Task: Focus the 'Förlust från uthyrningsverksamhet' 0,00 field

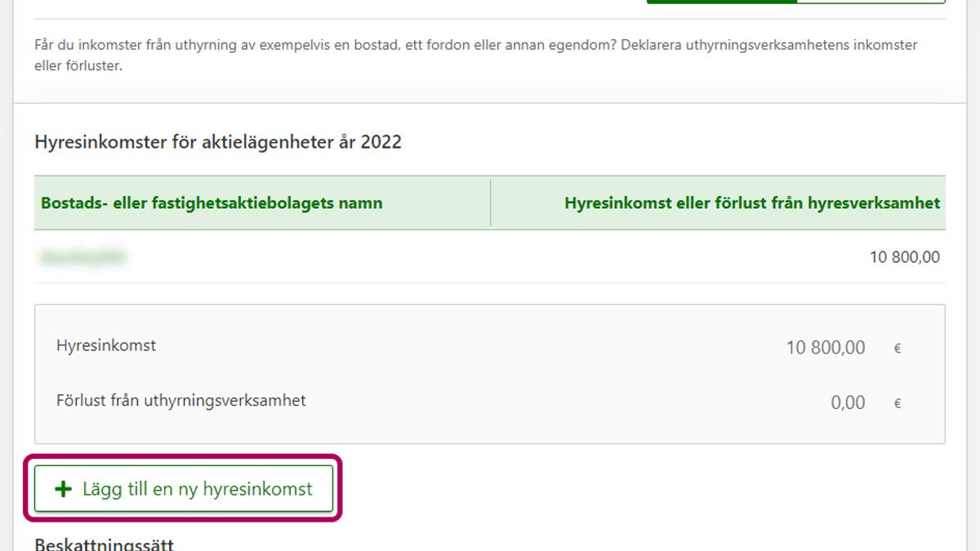Action: pos(847,402)
